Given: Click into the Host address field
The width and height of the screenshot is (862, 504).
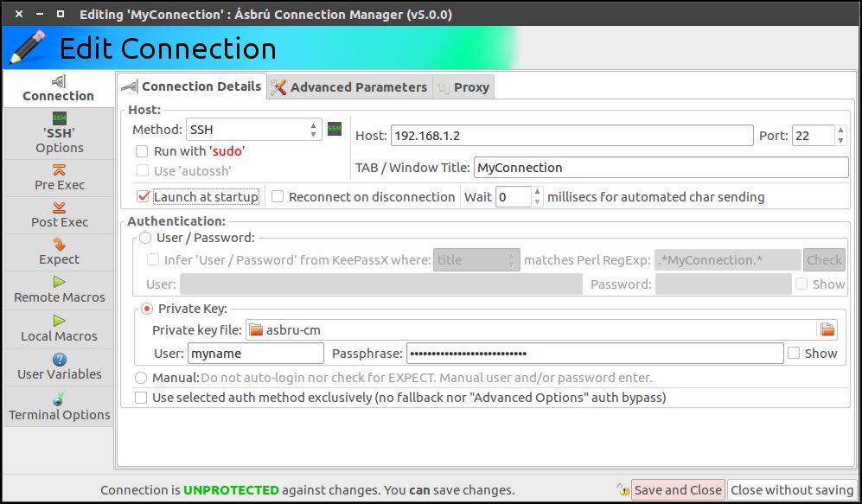Looking at the screenshot, I should point(571,136).
